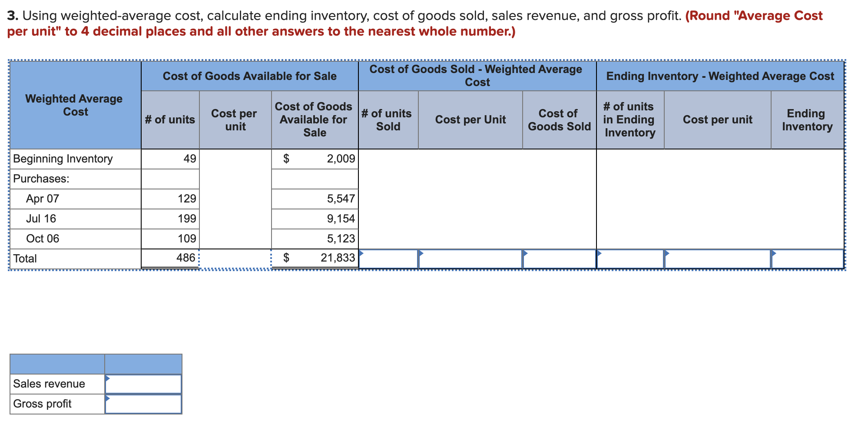Select the Oct 06 units cell '109'
Screen dimensions: 868x431
coord(170,239)
